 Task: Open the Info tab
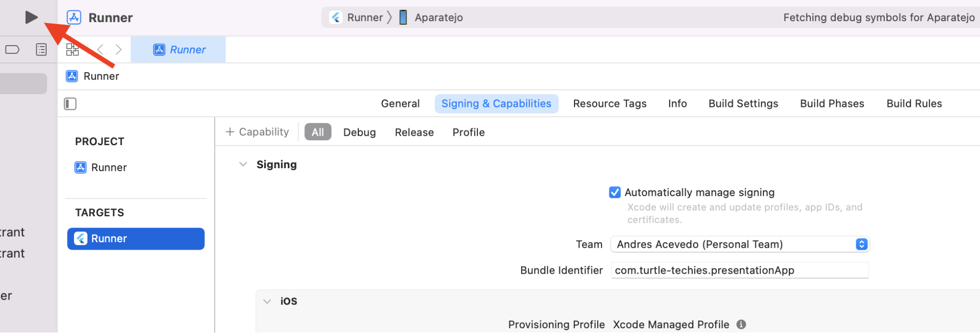(x=678, y=103)
